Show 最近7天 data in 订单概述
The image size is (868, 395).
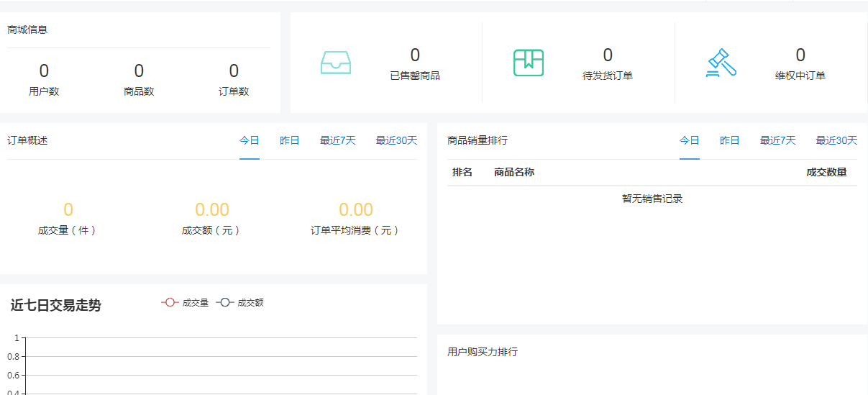pyautogui.click(x=337, y=140)
